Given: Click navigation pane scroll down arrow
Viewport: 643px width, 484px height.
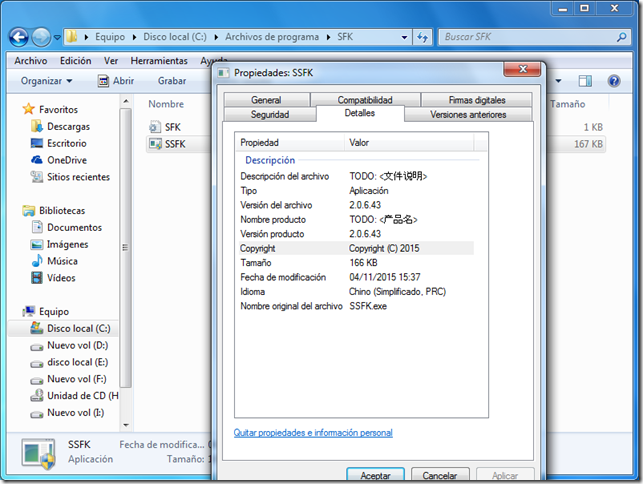Looking at the screenshot, I should 126,425.
